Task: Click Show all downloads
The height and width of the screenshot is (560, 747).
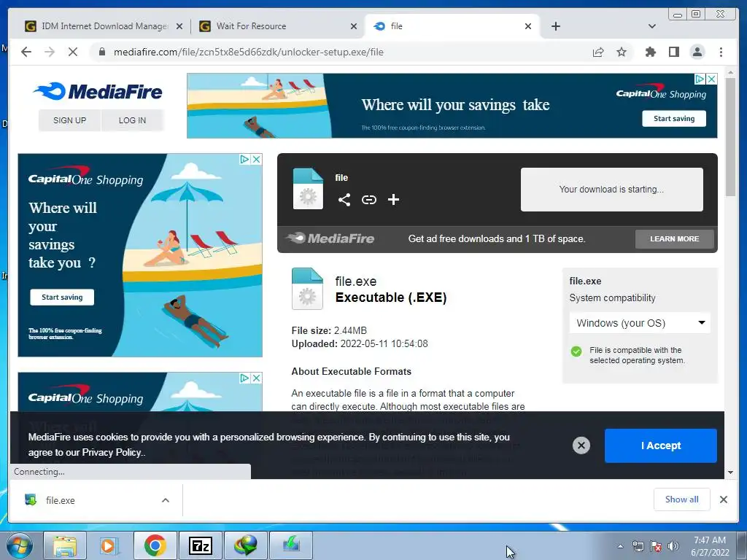Action: [x=682, y=499]
